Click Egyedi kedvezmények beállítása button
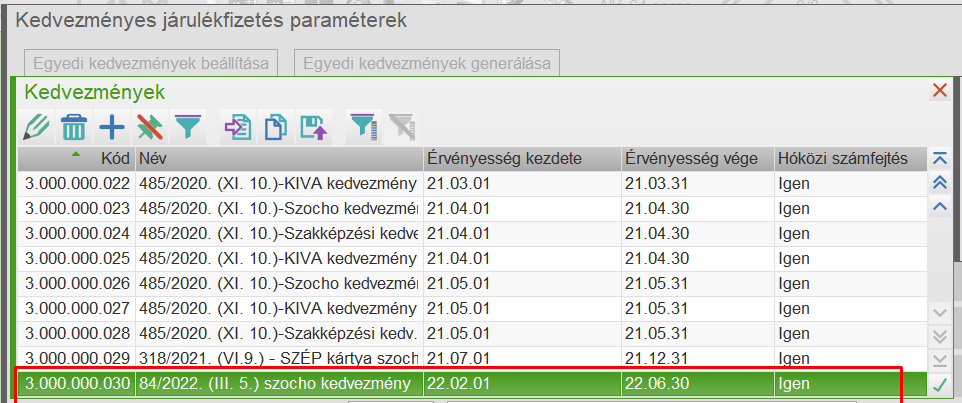This screenshot has height=403, width=962. pos(151,63)
